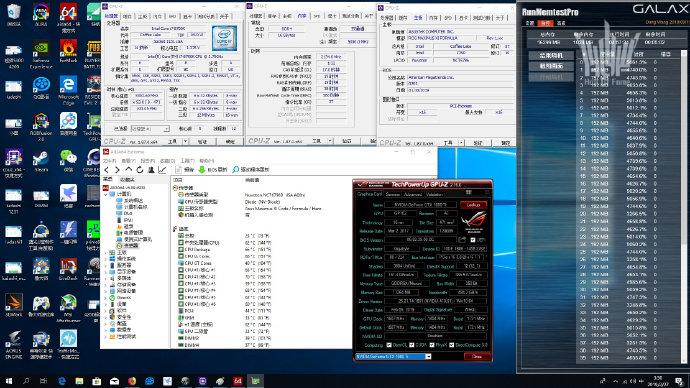690x388 pixels.
Task: Expand the Motherboard node in AIDA64 tree
Action: 106,253
